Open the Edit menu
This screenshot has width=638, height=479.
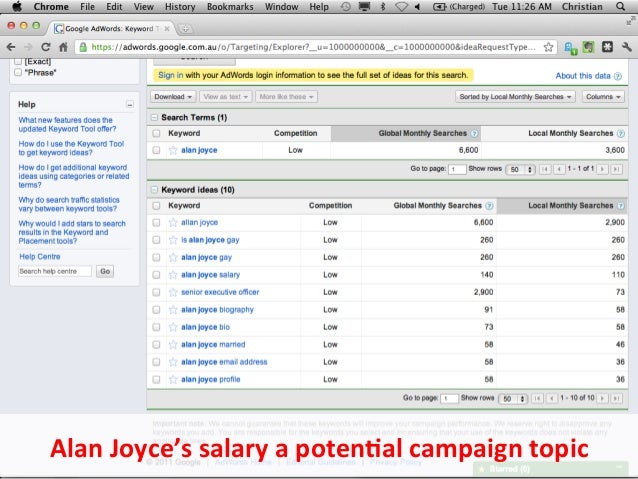coord(114,7)
